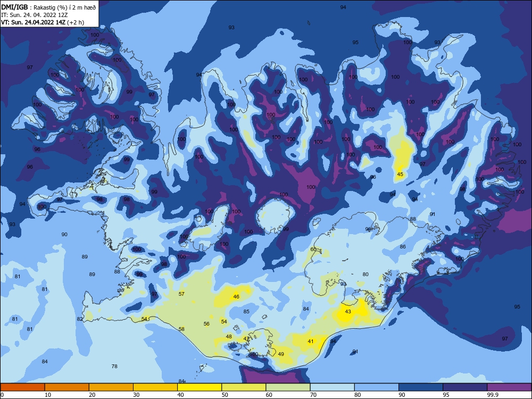Click the humidity value 48 on the map
This screenshot has height=399, width=532.
coord(229,337)
